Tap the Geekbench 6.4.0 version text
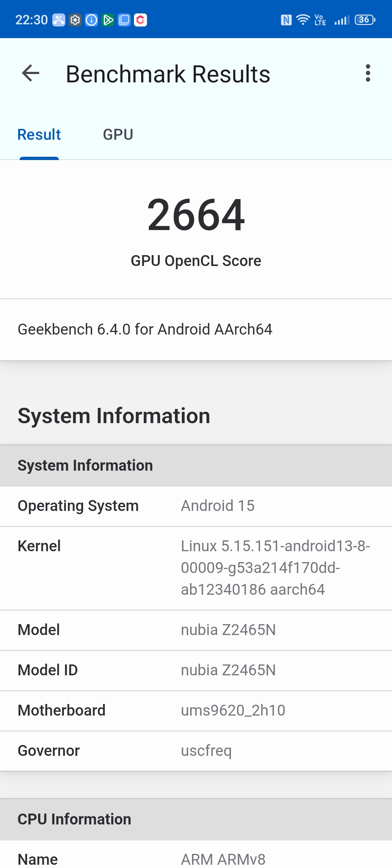Image resolution: width=392 pixels, height=868 pixels. [x=145, y=329]
